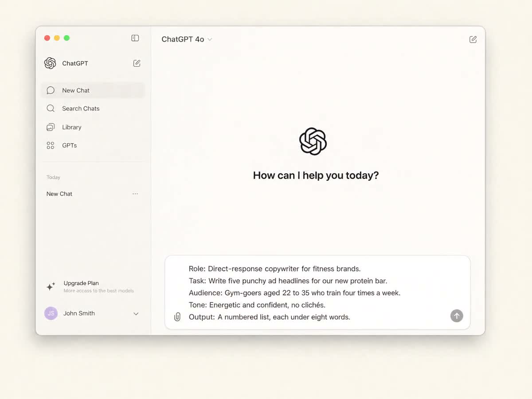The width and height of the screenshot is (532, 399).
Task: Click the Search Chats magnifier icon
Action: [51, 109]
